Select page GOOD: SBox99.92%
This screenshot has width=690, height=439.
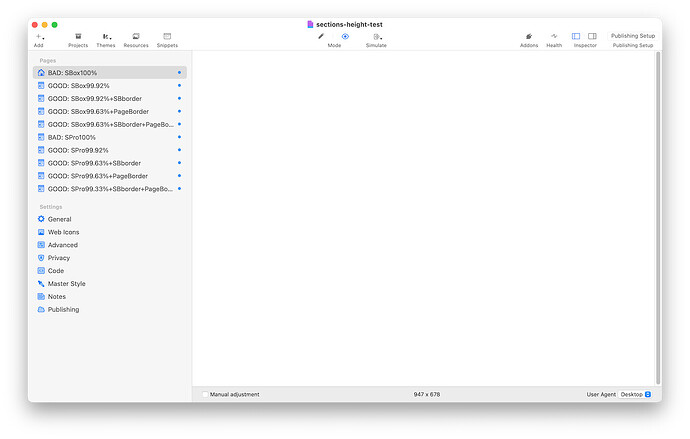(x=110, y=85)
